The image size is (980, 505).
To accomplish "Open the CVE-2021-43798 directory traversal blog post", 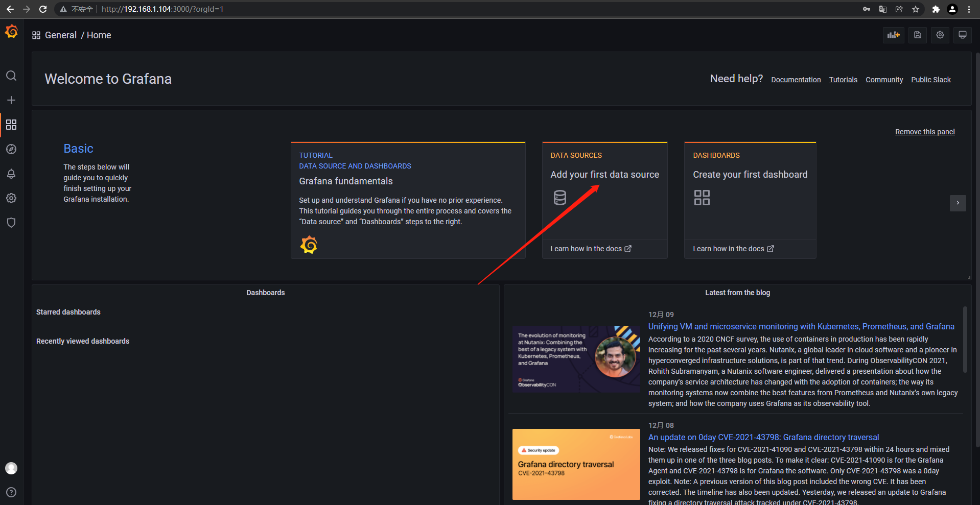I will click(x=764, y=438).
